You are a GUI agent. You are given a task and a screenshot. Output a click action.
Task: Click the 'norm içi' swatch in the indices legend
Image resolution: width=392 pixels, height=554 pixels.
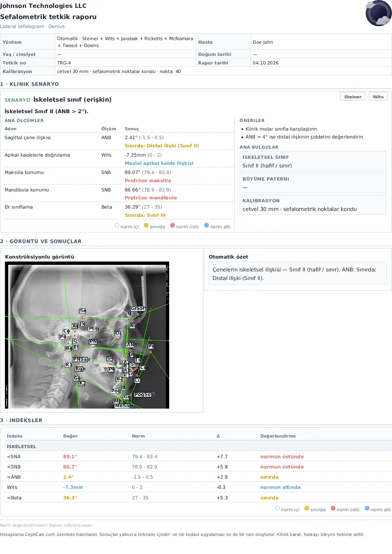(x=277, y=508)
